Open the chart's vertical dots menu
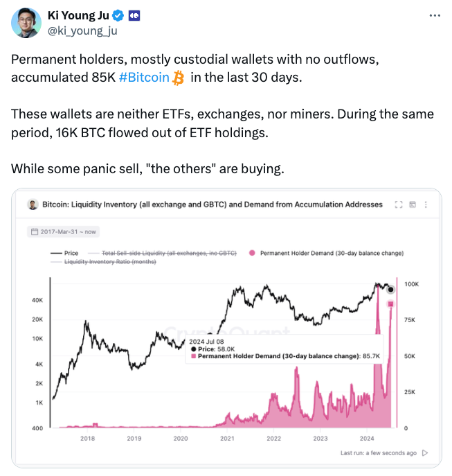 point(426,204)
